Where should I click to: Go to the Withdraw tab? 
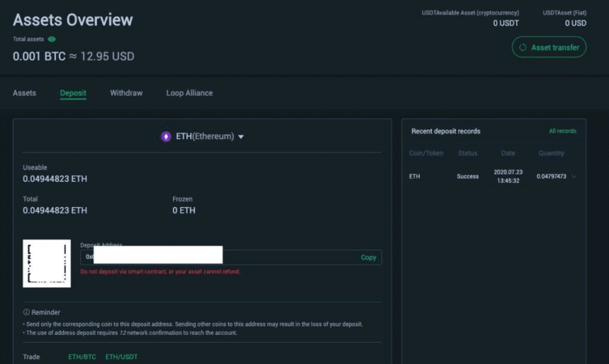click(x=126, y=93)
